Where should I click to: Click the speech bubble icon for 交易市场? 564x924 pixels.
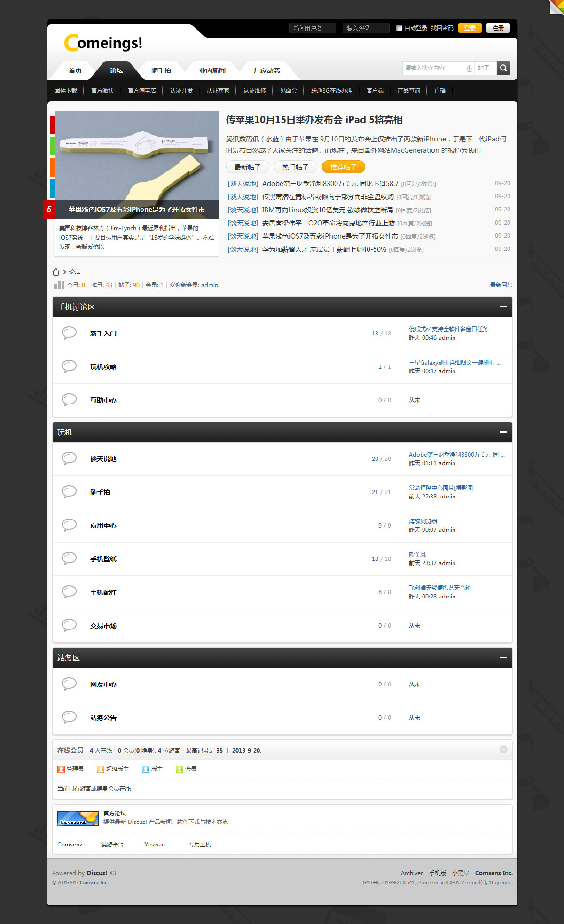pos(69,625)
